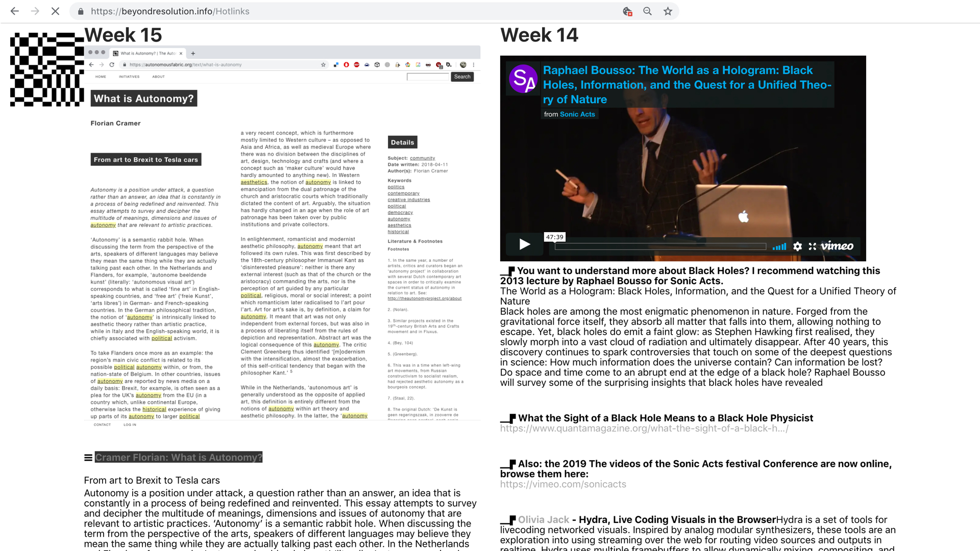Image resolution: width=980 pixels, height=551 pixels.
Task: Open the zoom magnifier icon in address bar
Action: pos(647,11)
